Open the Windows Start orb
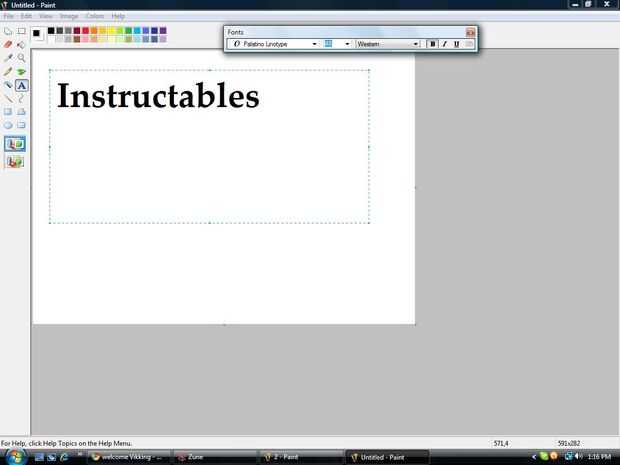This screenshot has height=465, width=620. [x=15, y=457]
